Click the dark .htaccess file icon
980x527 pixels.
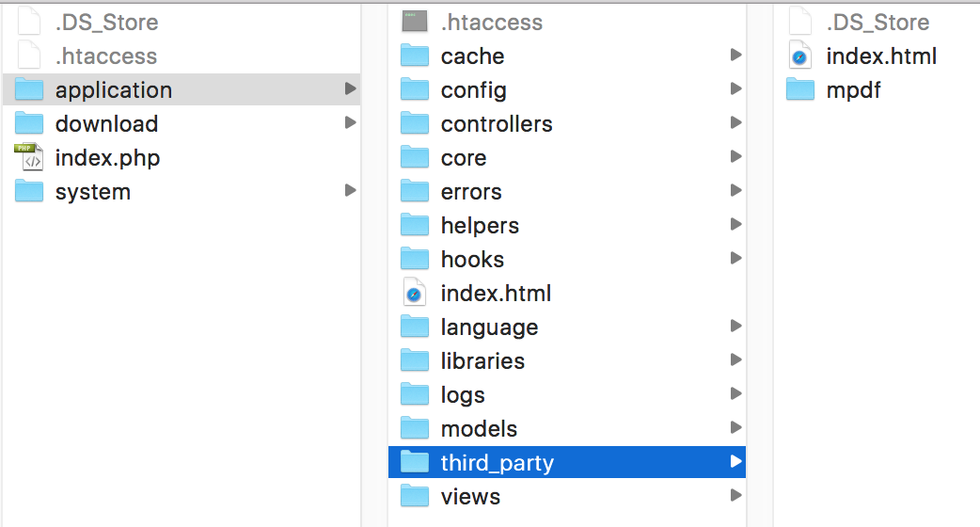(x=415, y=23)
